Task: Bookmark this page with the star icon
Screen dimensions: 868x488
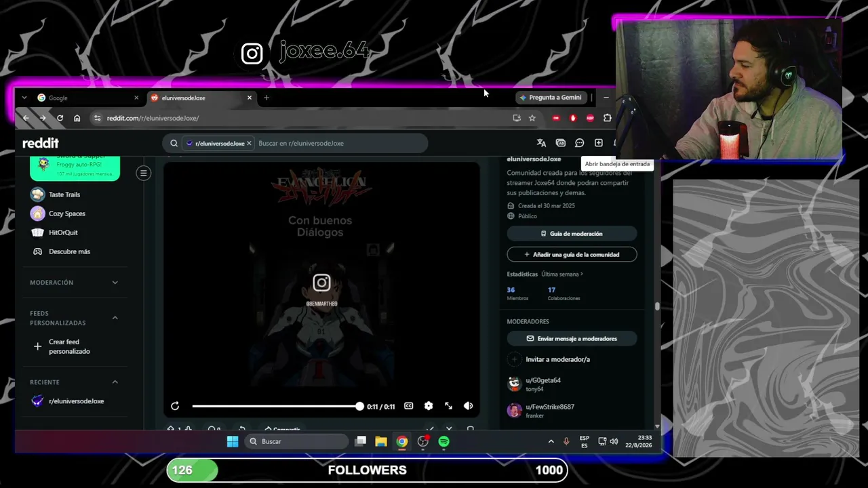Action: pos(532,118)
